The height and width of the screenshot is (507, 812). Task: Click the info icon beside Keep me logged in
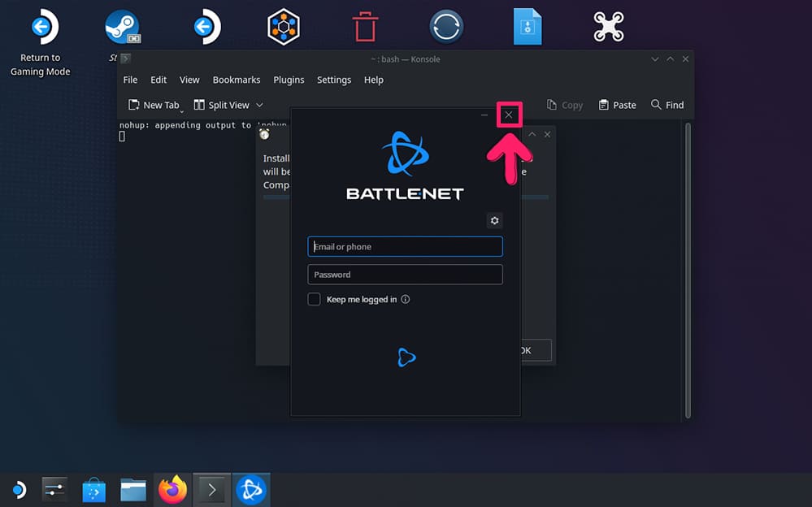tap(406, 299)
